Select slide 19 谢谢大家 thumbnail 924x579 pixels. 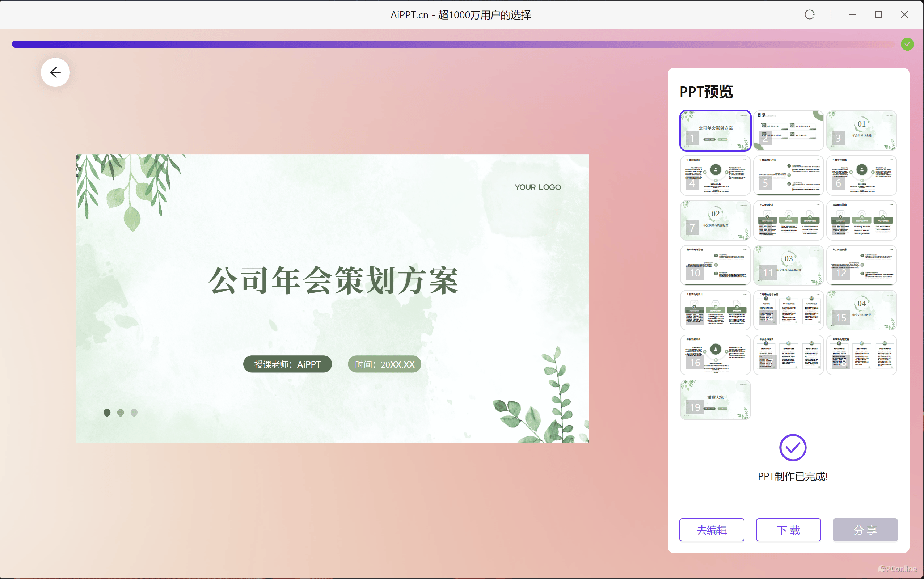[x=715, y=400]
